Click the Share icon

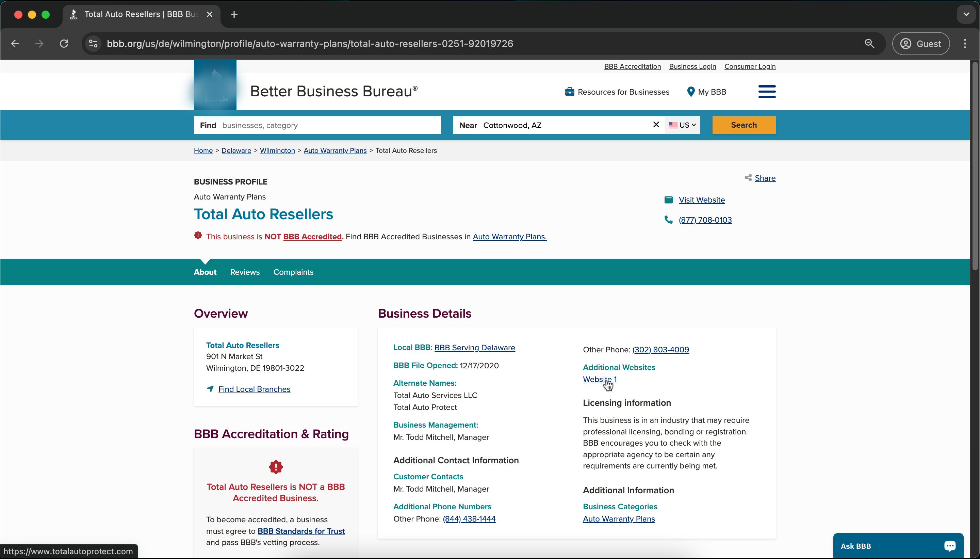coord(748,178)
